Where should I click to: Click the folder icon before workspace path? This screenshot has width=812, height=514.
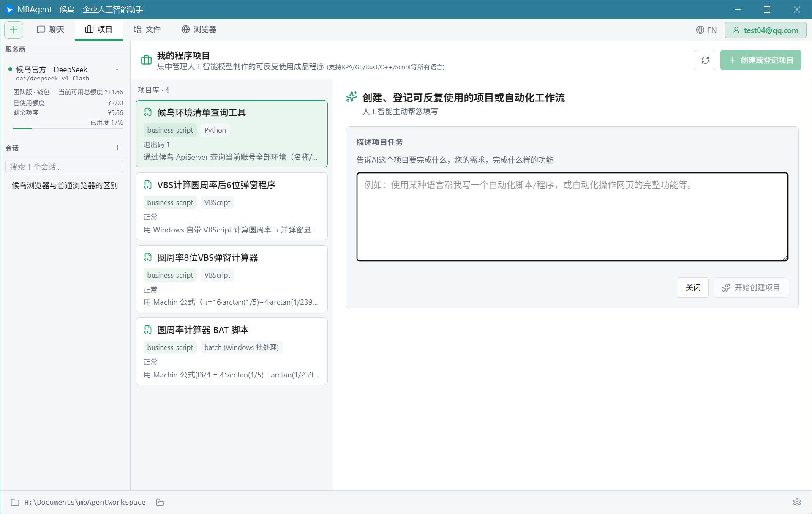(15, 502)
